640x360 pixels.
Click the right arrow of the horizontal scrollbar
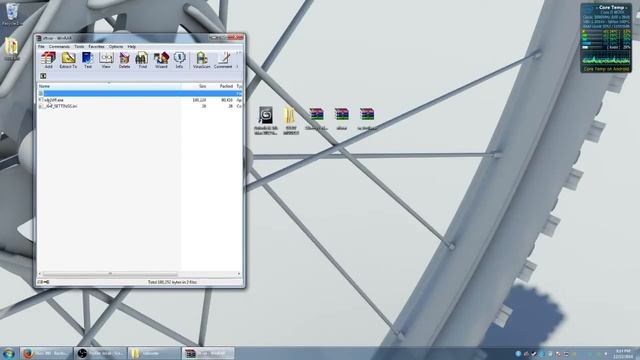[239, 273]
